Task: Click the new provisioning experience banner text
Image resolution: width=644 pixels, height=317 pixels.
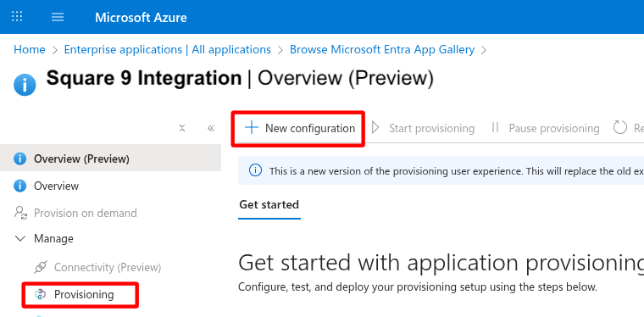Action: [x=456, y=171]
